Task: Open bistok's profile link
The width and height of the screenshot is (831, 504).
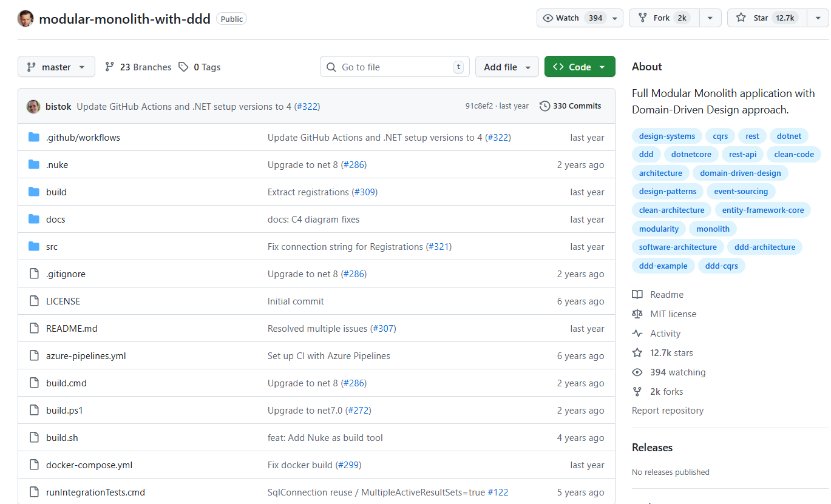Action: click(x=58, y=107)
